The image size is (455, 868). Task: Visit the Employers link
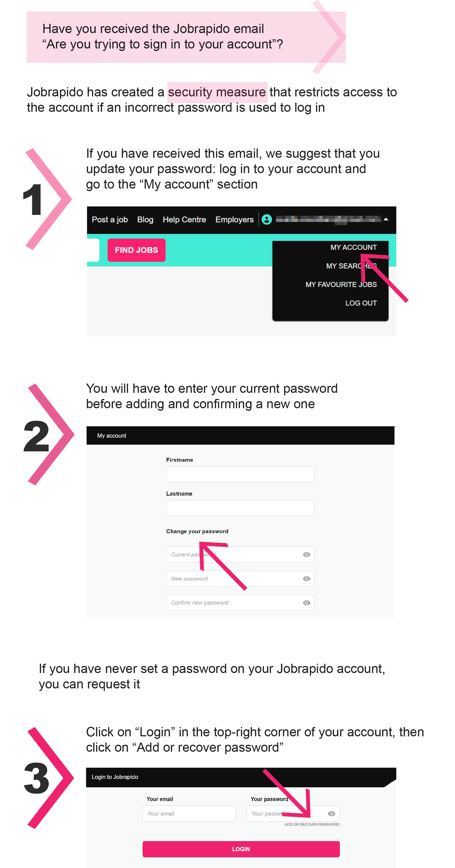pyautogui.click(x=234, y=220)
